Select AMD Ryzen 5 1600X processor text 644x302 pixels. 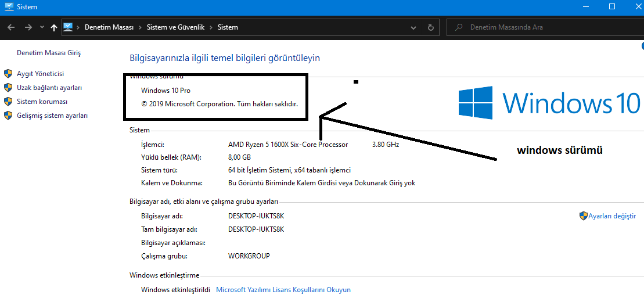[288, 145]
